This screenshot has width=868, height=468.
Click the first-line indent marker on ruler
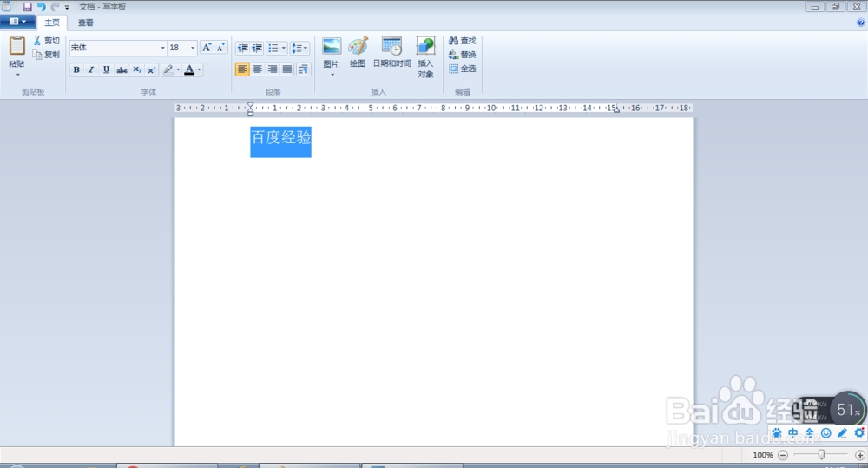(x=251, y=105)
